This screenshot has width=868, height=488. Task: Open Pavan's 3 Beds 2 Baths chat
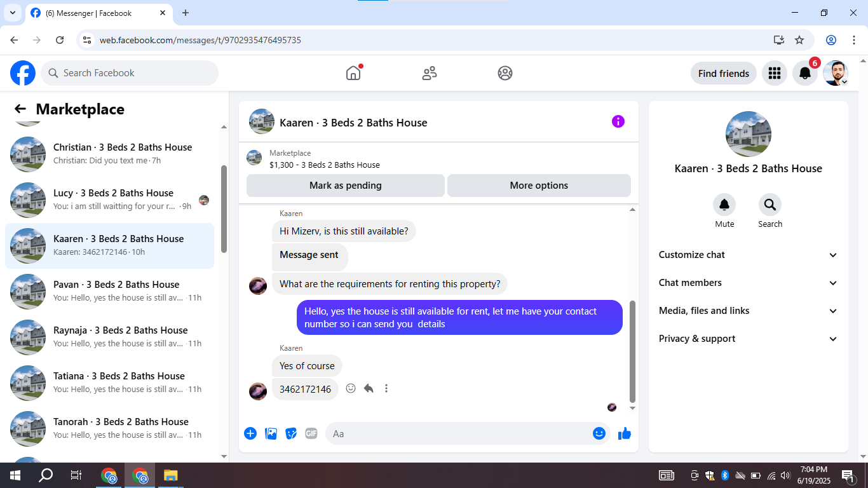[109, 292]
